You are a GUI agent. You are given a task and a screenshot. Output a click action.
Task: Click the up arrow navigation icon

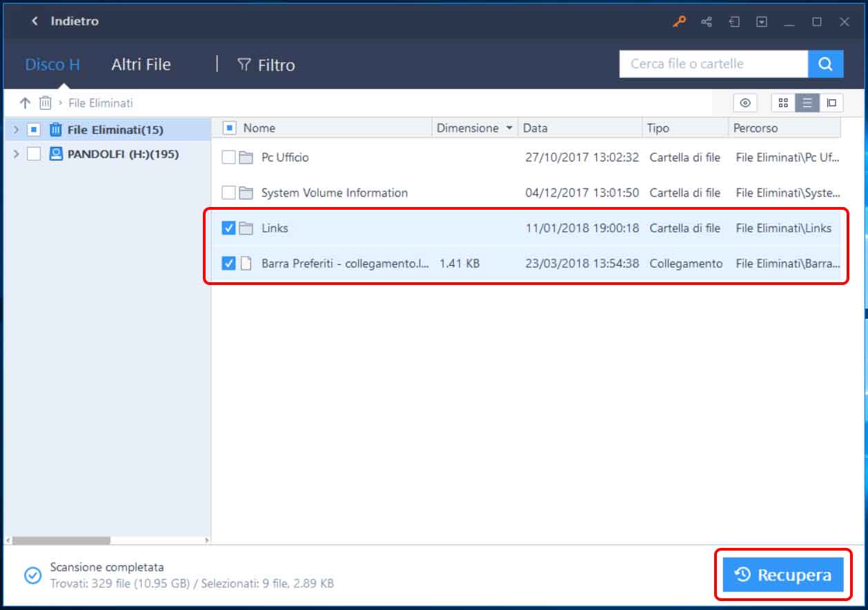(x=26, y=103)
